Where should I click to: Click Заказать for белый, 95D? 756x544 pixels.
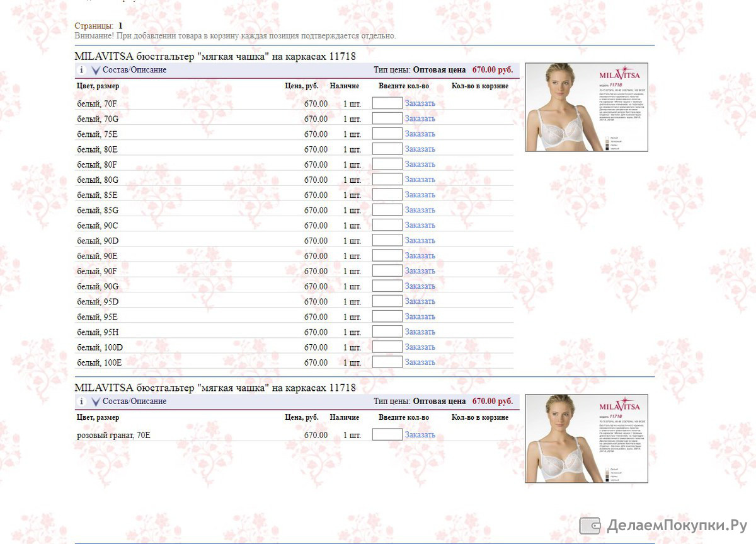pyautogui.click(x=420, y=301)
